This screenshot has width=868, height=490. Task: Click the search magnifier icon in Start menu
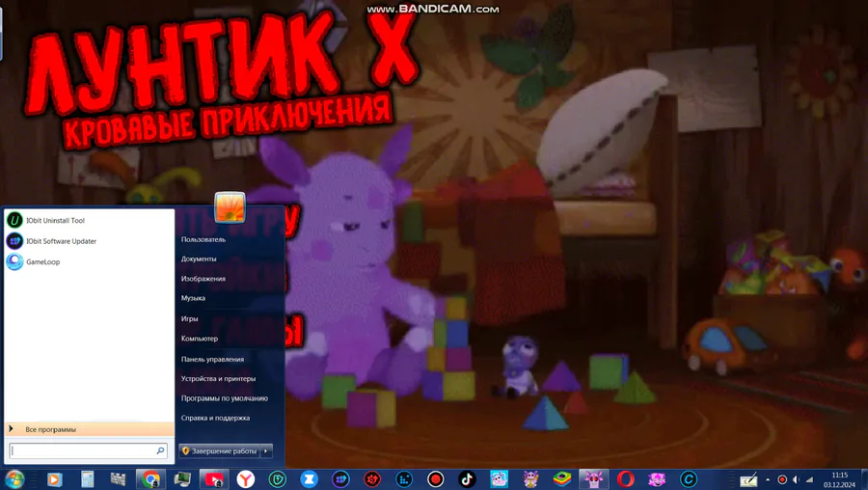coord(160,450)
